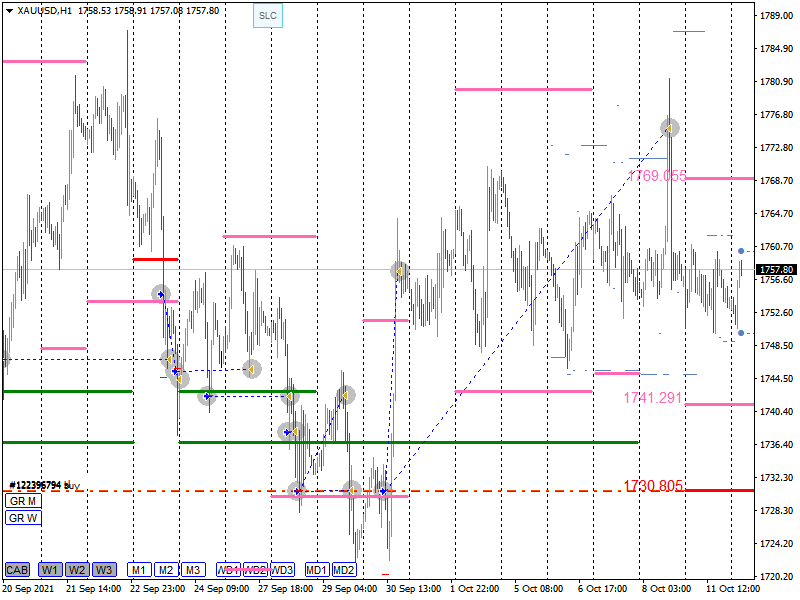
Task: Click the 1748.50 price axis value
Action: click(x=777, y=345)
